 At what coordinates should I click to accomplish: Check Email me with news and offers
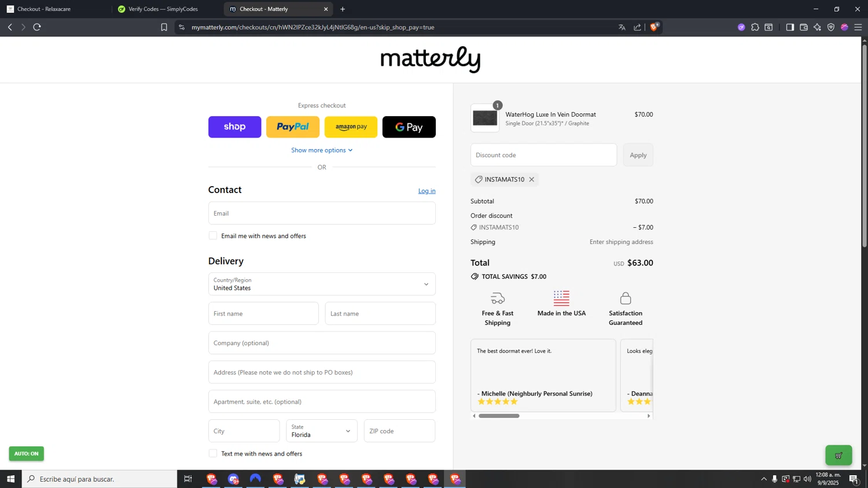213,235
